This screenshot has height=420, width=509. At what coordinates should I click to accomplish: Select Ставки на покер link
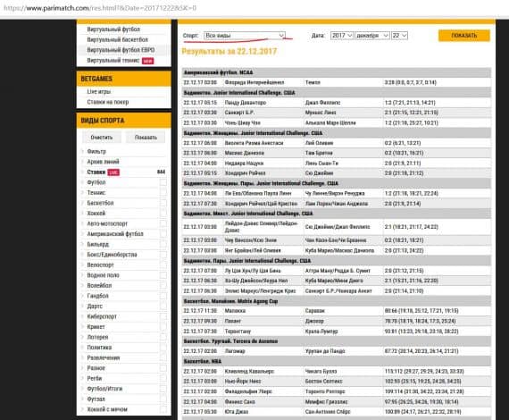pyautogui.click(x=108, y=102)
